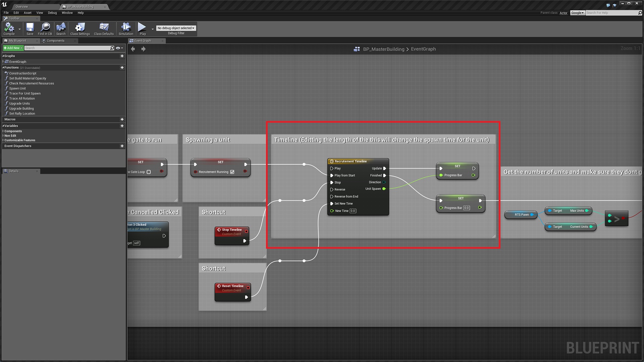Image resolution: width=644 pixels, height=362 pixels.
Task: Toggle the Recrutement Running checkbox
Action: coord(232,172)
